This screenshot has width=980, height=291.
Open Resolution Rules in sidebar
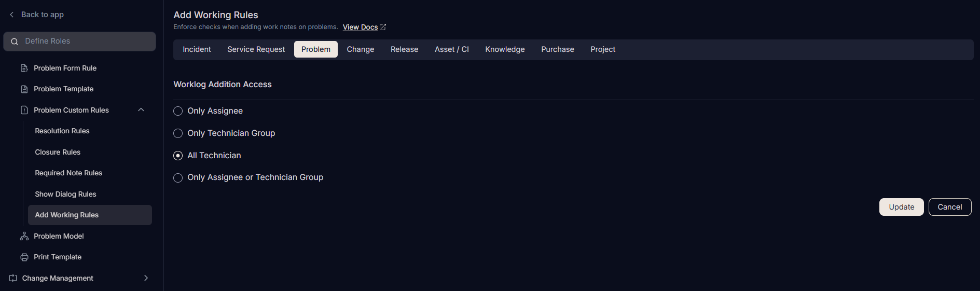click(62, 131)
